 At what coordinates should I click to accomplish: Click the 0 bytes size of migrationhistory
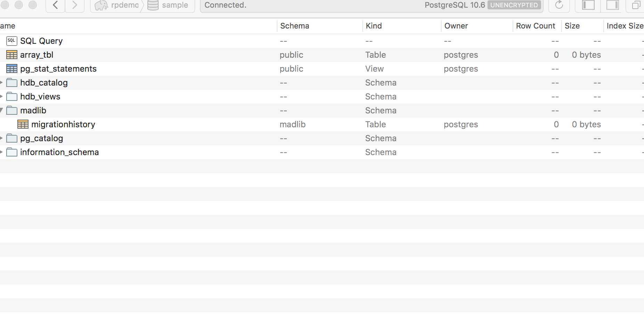coord(586,124)
